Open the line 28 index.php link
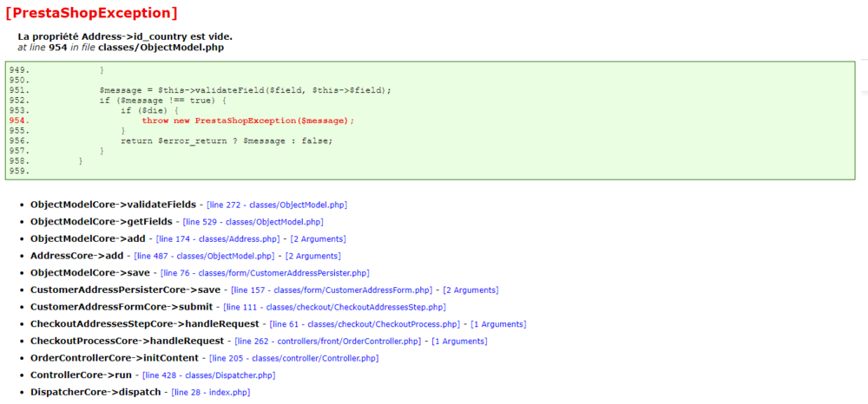The width and height of the screenshot is (868, 404). (211, 393)
